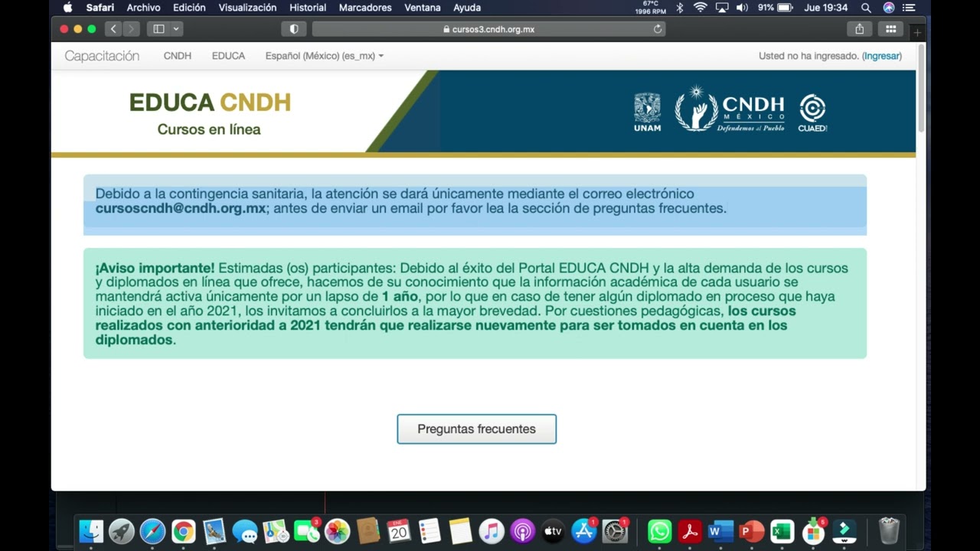Open Messages from the Dock

coord(245,530)
